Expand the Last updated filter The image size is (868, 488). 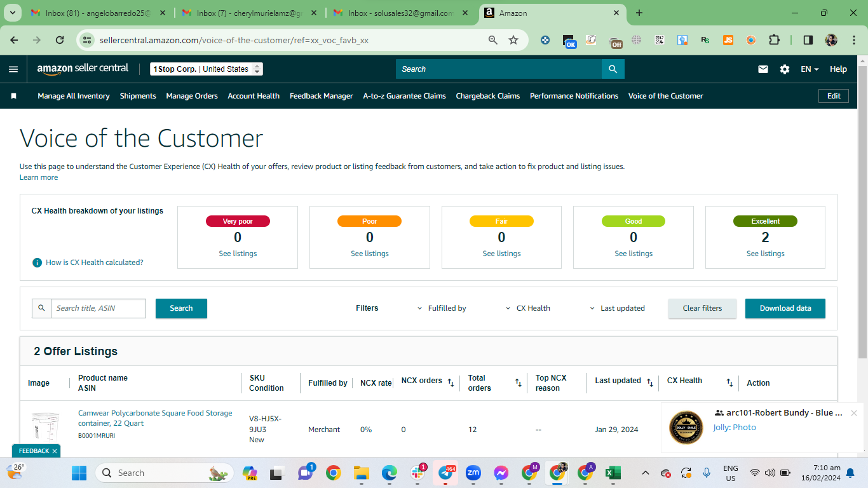click(618, 308)
